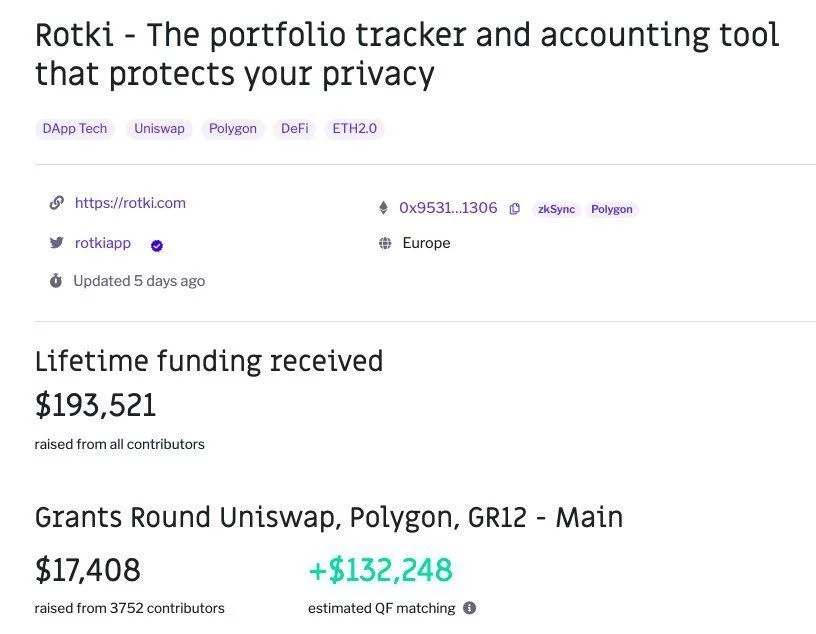816x634 pixels.
Task: Select the DeFi tag
Action: pyautogui.click(x=295, y=129)
